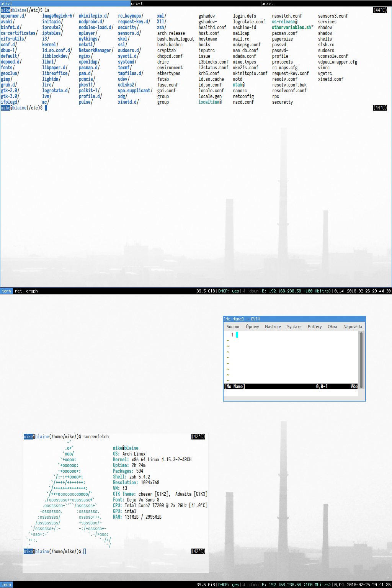This screenshot has width=392, height=588.
Task: Open the Soubor menu in GVIM
Action: 233,327
